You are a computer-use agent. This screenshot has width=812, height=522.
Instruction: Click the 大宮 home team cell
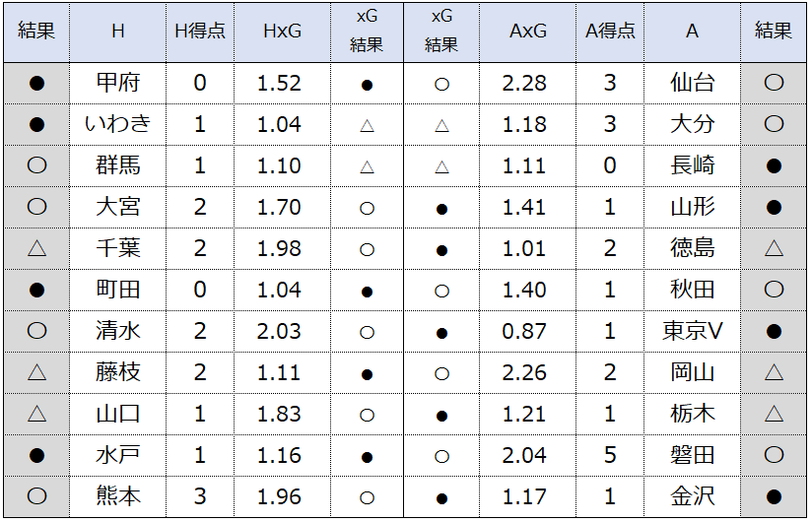(x=118, y=208)
